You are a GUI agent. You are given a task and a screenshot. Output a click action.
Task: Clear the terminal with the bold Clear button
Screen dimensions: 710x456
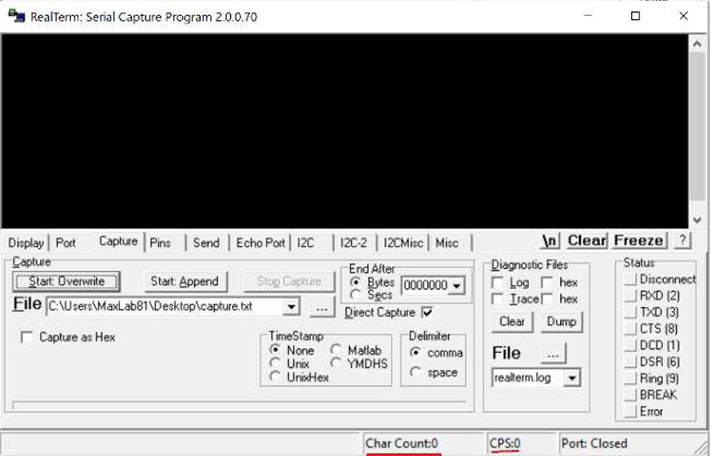pos(586,240)
